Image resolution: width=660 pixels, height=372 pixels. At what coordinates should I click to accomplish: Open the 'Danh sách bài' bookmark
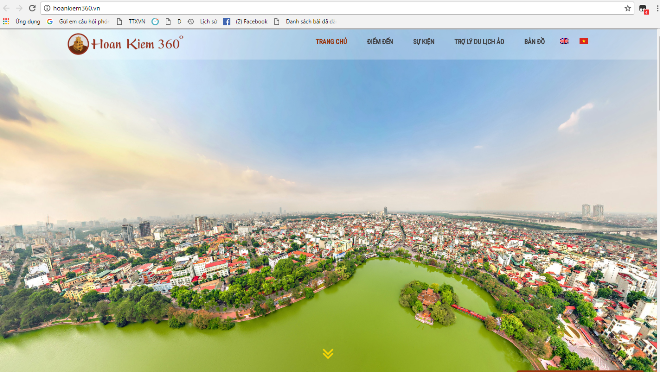tap(305, 21)
